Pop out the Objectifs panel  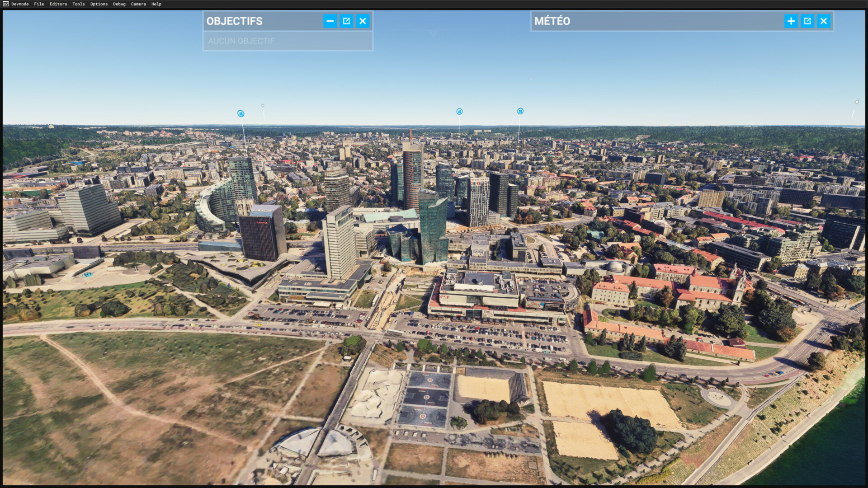pyautogui.click(x=346, y=21)
